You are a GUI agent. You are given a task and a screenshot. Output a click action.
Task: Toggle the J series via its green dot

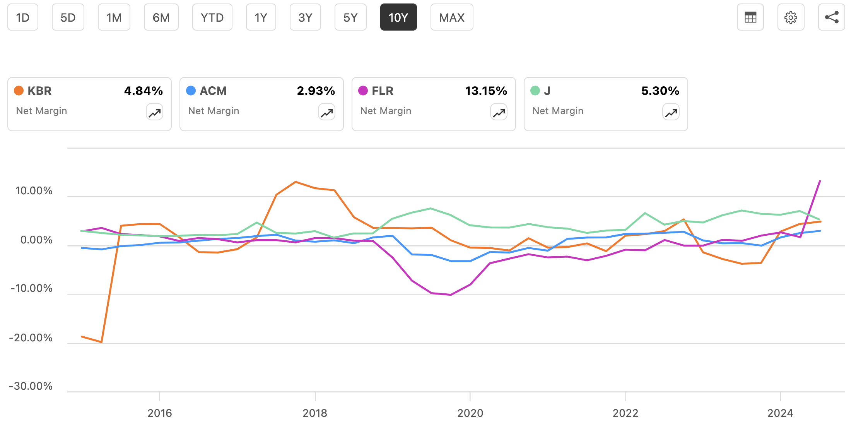(x=534, y=91)
